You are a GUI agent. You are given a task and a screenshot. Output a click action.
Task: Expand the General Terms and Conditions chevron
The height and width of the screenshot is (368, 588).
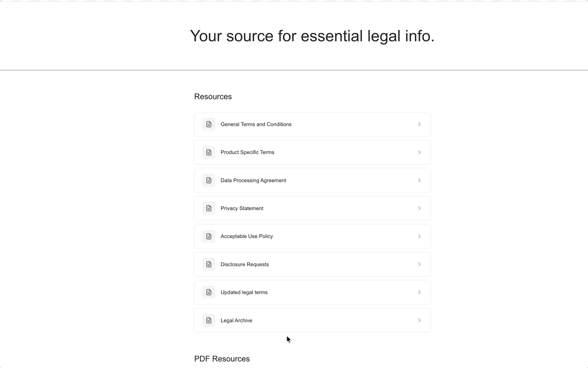[419, 124]
